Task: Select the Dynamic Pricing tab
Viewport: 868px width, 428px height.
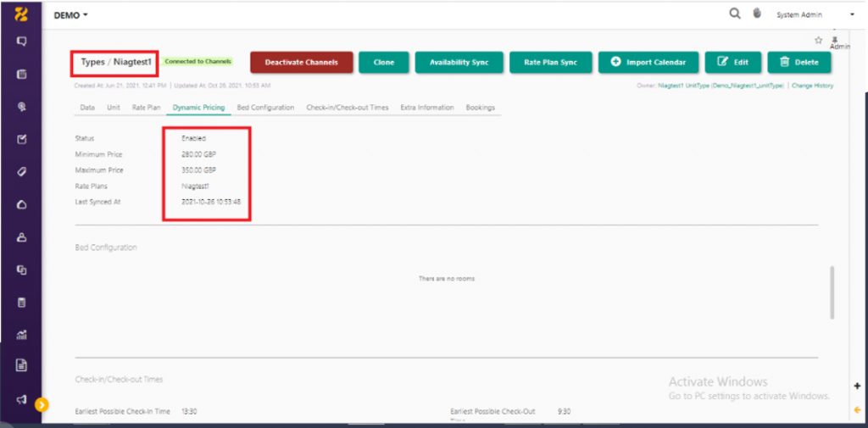Action: tap(198, 108)
